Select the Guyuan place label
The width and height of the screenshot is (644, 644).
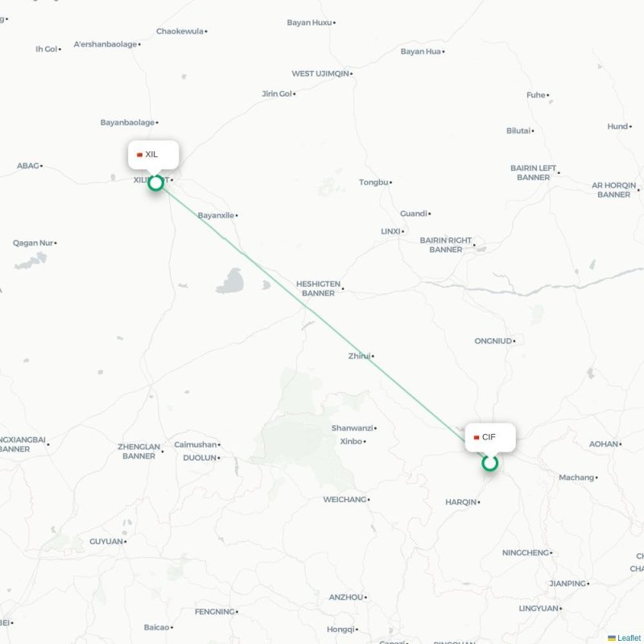point(106,541)
